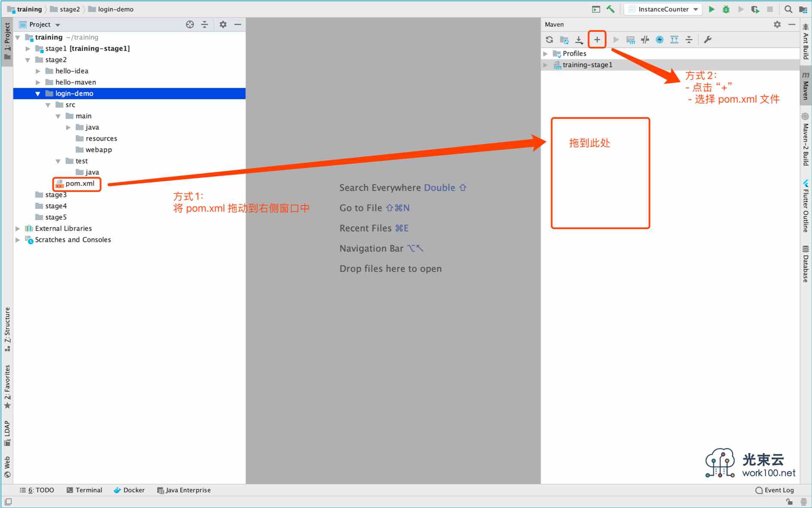Open the Ant Build side tab
This screenshot has height=508, width=812.
click(806, 42)
